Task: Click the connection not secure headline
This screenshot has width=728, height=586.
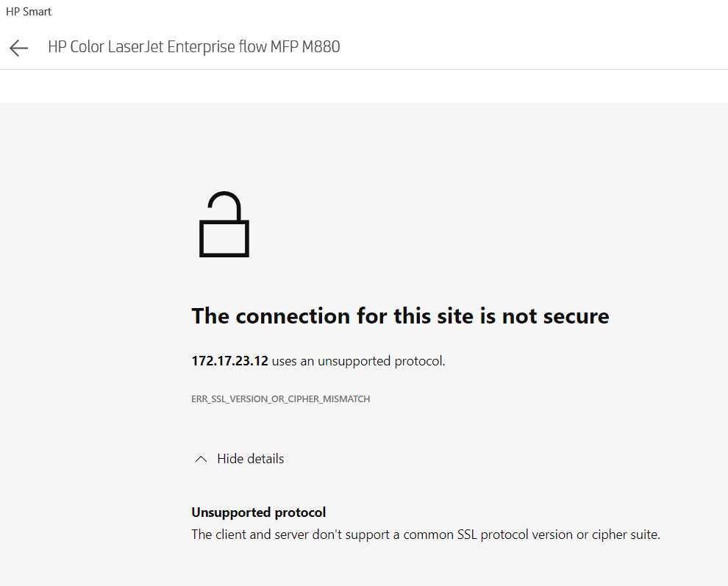Action: coord(400,315)
